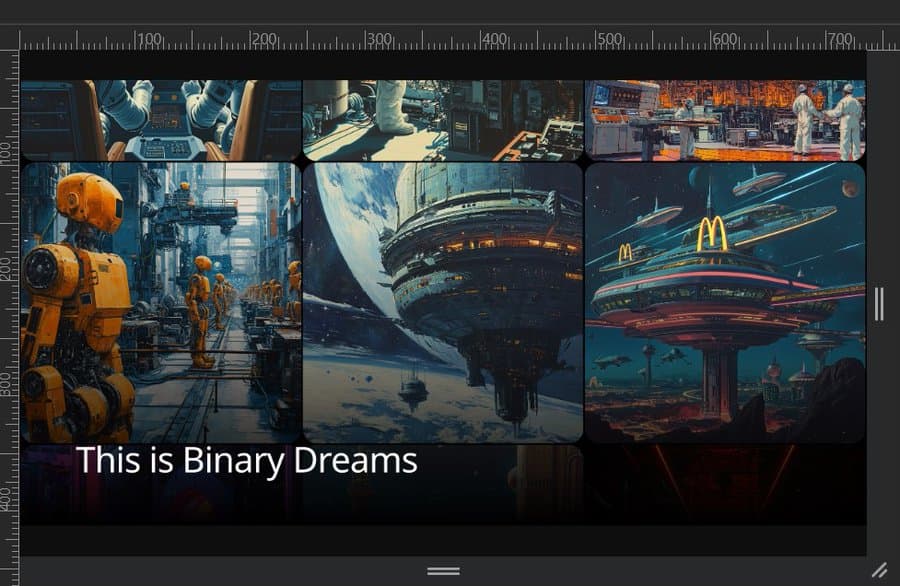Click the diagonal corner resize grip
Viewport: 900px width, 586px height.
879,570
